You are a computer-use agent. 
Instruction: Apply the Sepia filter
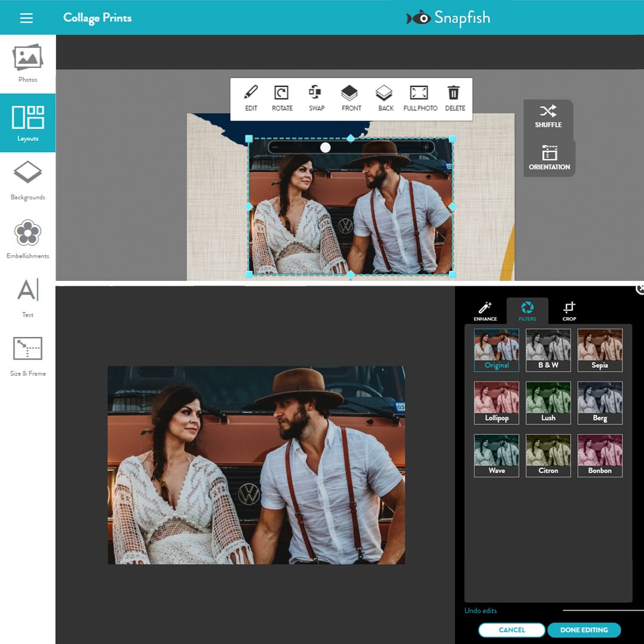(x=599, y=349)
